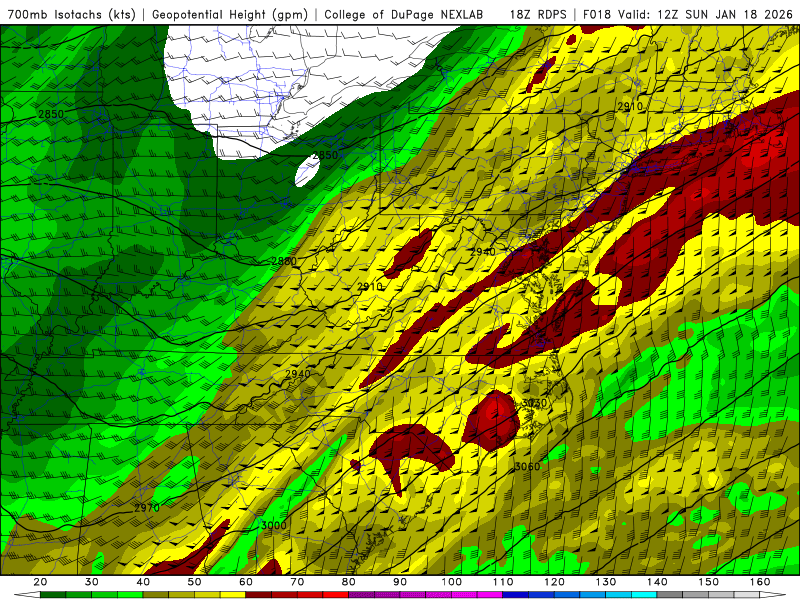Screen dimensions: 800x600
Task: Click the 140 kt colorbar tick label
Action: click(657, 582)
